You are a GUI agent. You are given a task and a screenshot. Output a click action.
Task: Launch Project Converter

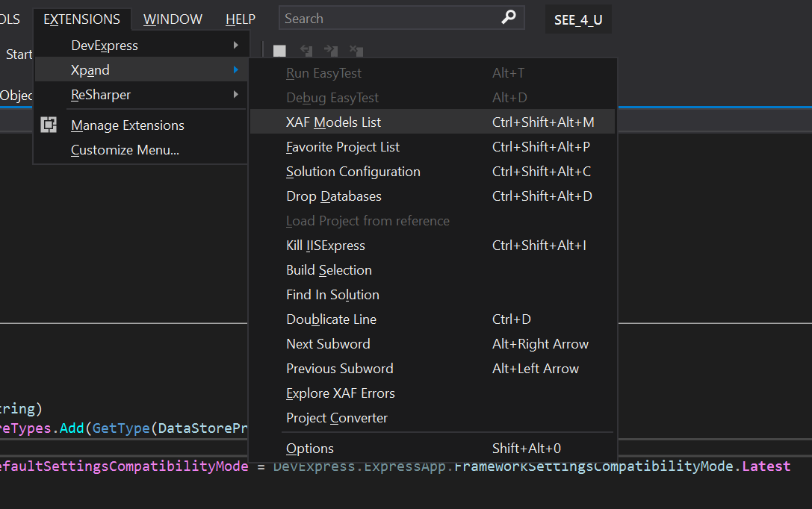click(x=433, y=417)
